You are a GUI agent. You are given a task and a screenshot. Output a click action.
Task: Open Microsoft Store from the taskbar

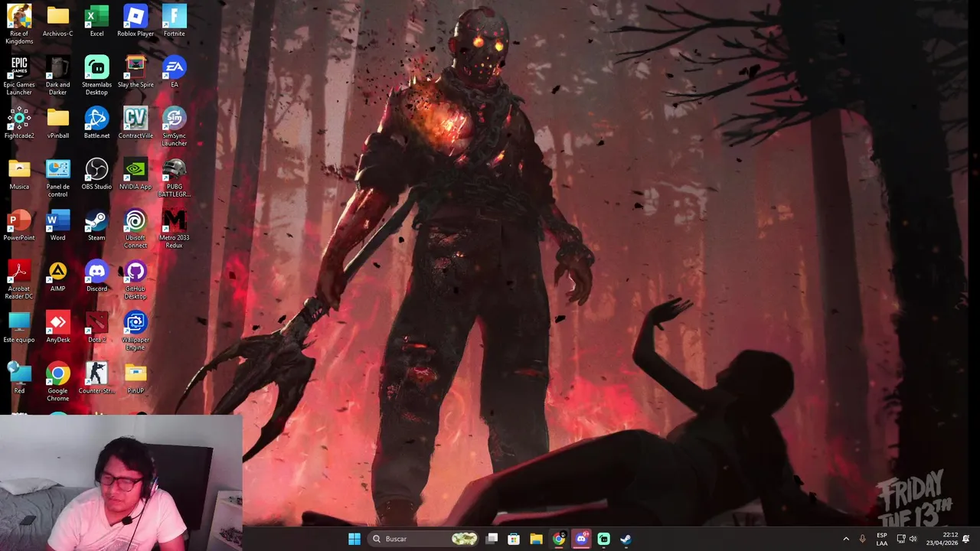tap(514, 539)
